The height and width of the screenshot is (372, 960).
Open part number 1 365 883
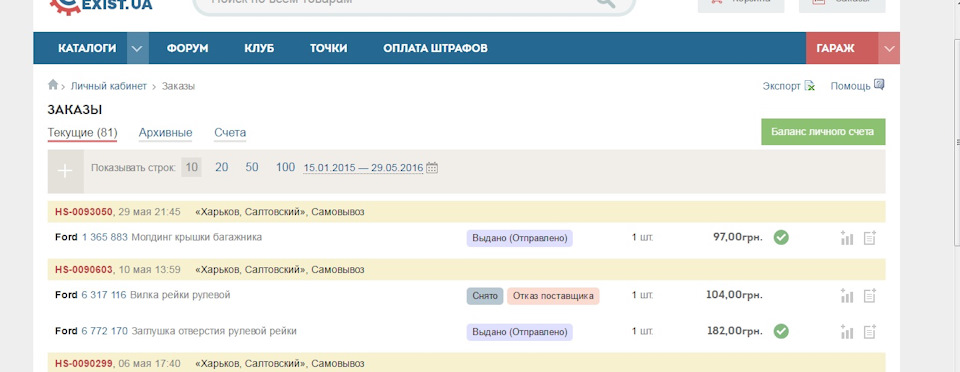(x=105, y=237)
